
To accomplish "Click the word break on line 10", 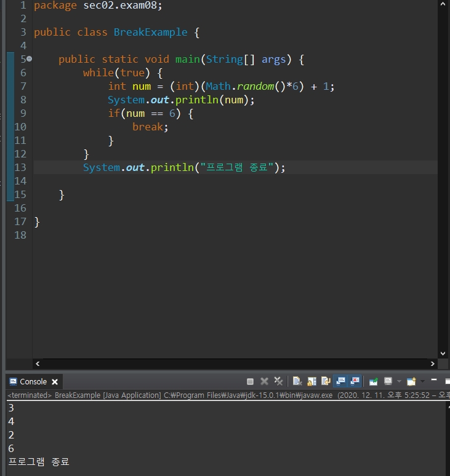I will tap(148, 127).
